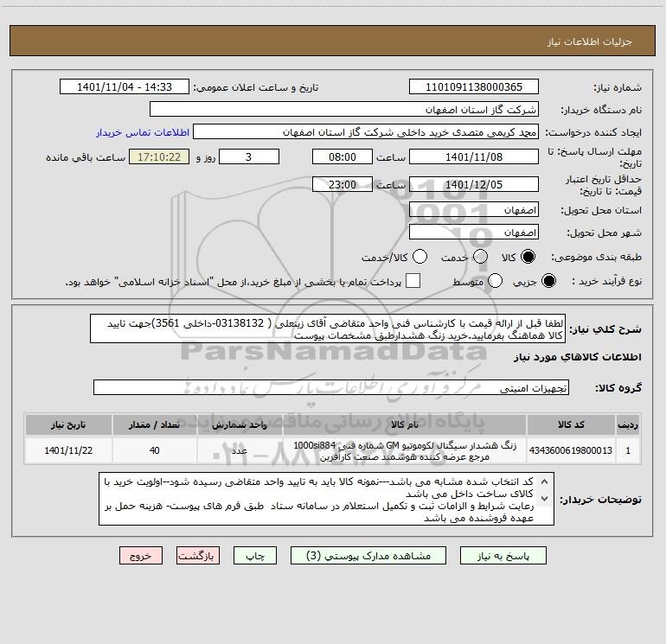The height and width of the screenshot is (644, 666).
Task: Click the request creator field مجد کریمی
Action: 366,131
